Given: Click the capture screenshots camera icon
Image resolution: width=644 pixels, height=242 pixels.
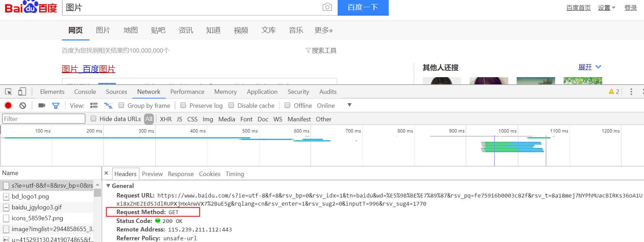Looking at the screenshot, I should (x=42, y=106).
